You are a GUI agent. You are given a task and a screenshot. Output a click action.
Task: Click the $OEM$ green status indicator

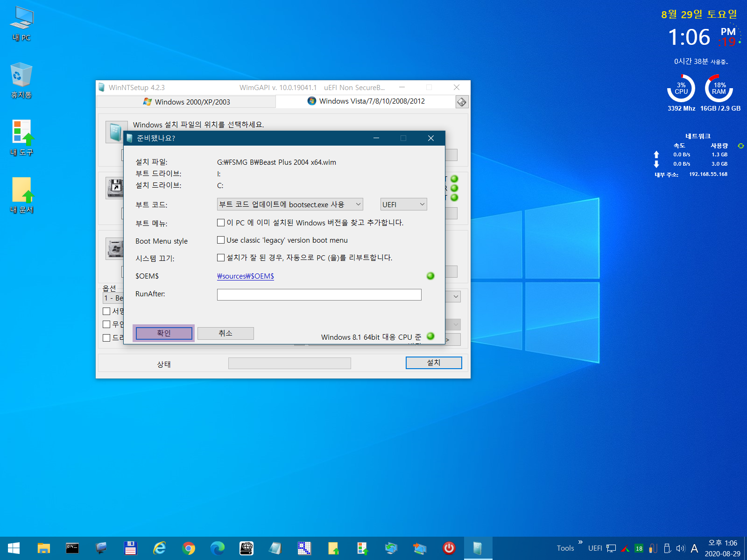[x=430, y=276]
